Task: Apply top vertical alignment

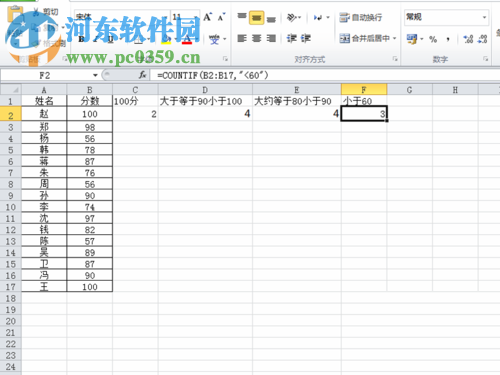Action: [242, 17]
